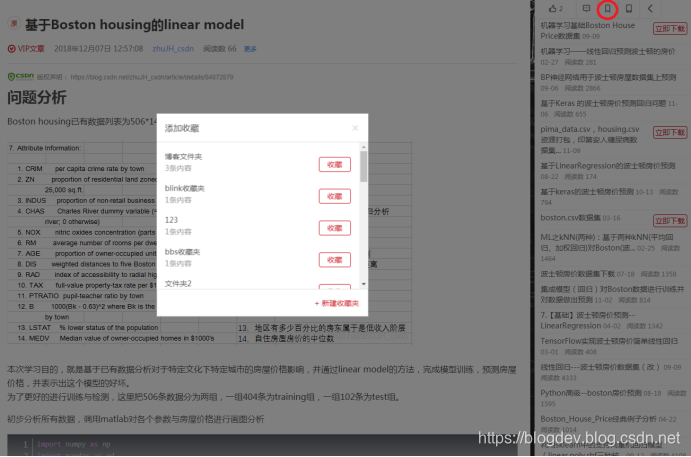This screenshot has height=457, width=691.
Task: Select bbs收藏夹 folder name
Action: pos(182,252)
